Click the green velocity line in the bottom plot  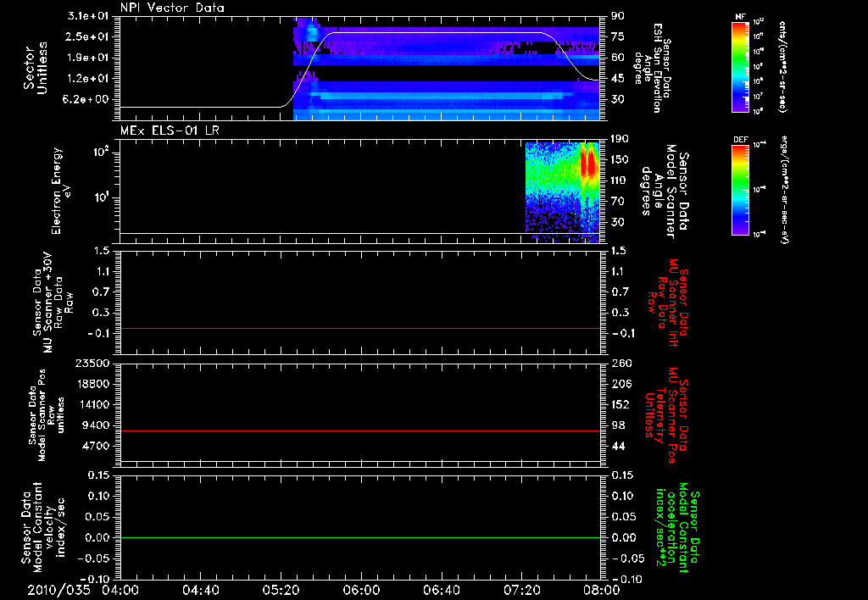pos(360,537)
